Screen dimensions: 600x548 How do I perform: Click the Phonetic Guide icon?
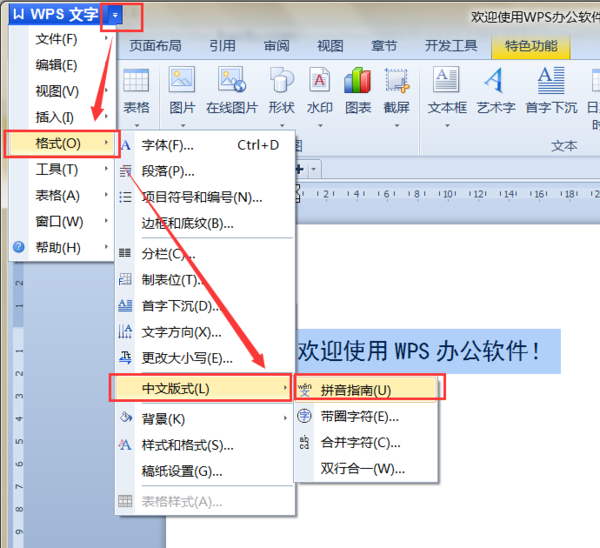[x=305, y=390]
